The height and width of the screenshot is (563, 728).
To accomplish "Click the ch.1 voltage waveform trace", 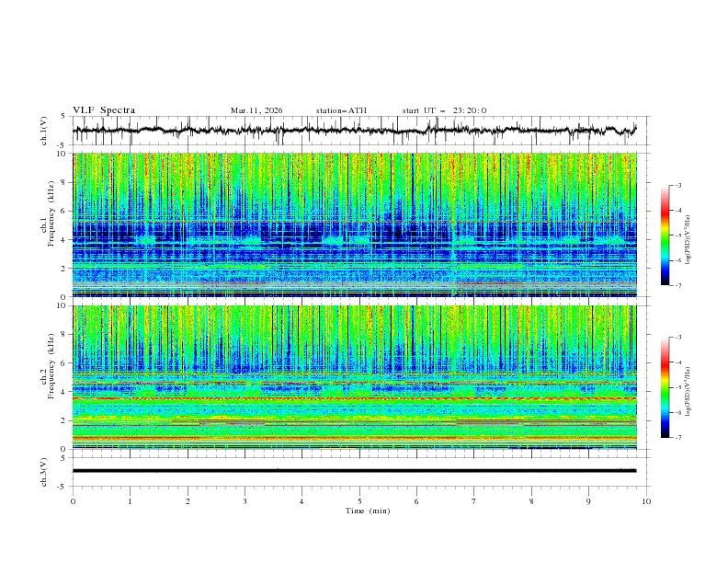I will [354, 131].
